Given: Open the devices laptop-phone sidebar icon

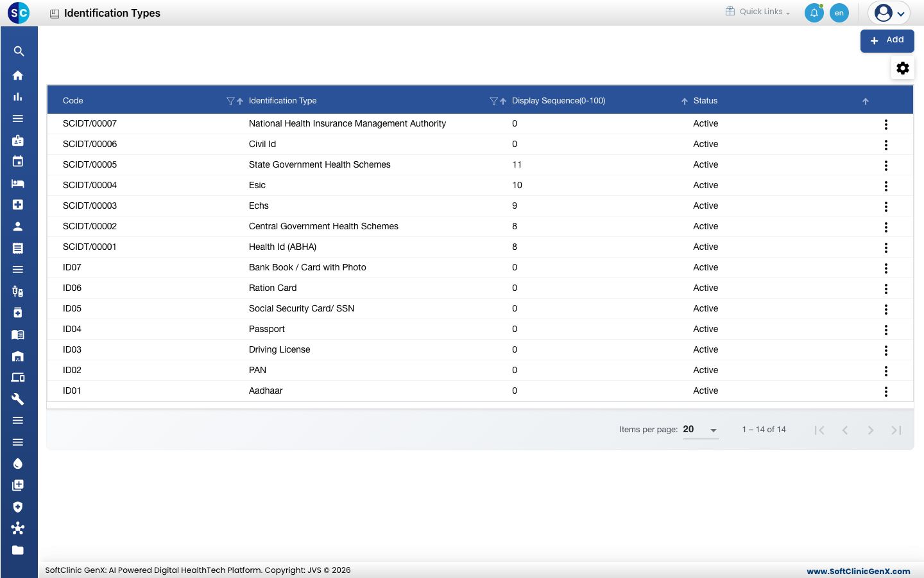Looking at the screenshot, I should click(x=18, y=378).
